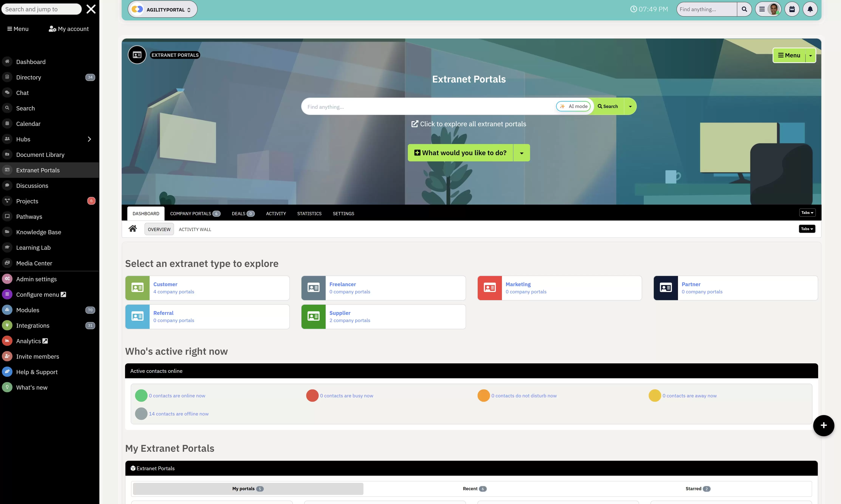Open the dropdown beside What would you like to do
Image resolution: width=841 pixels, height=504 pixels.
pos(522,153)
